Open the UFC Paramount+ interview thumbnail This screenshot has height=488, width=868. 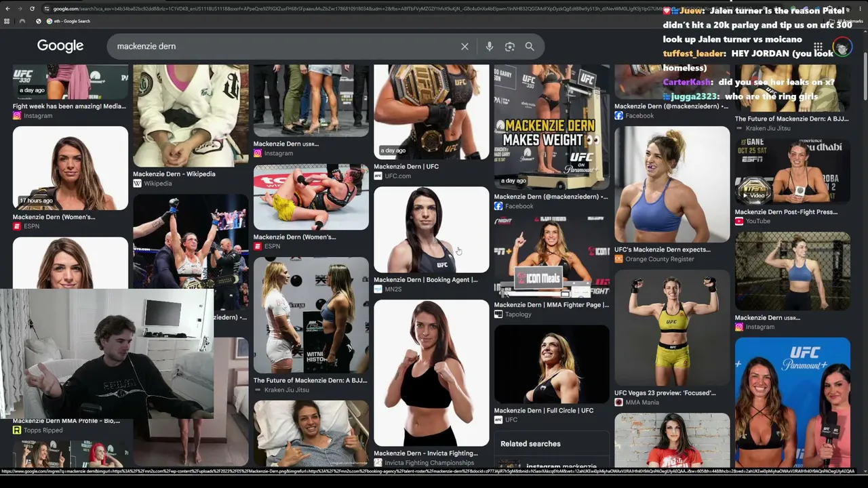(793, 403)
